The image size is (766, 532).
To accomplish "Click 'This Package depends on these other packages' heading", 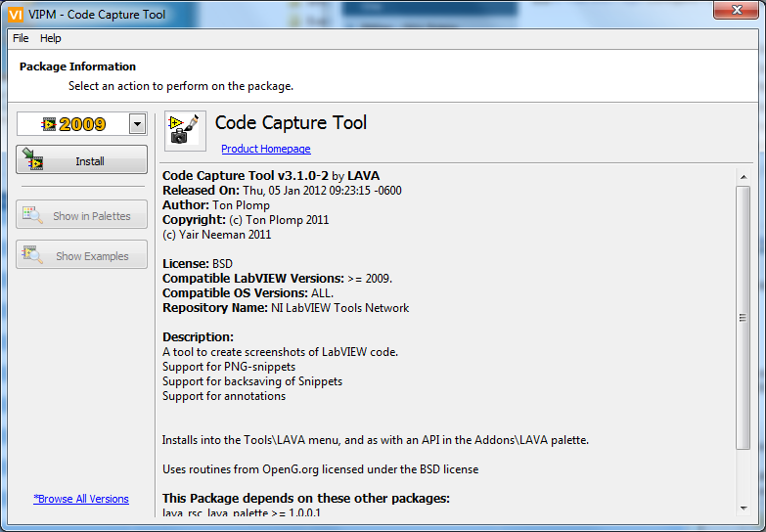I will 306,499.
